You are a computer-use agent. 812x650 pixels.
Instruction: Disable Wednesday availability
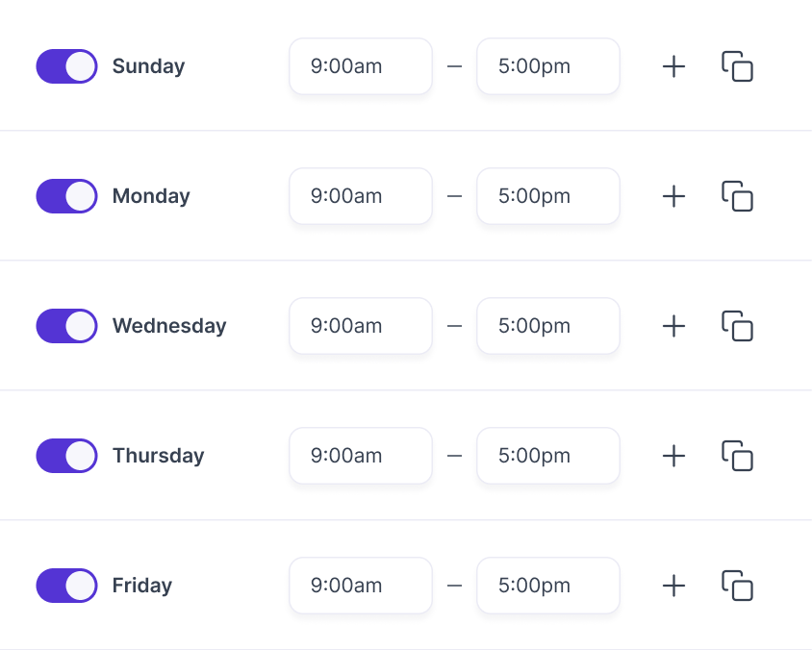[x=66, y=326]
